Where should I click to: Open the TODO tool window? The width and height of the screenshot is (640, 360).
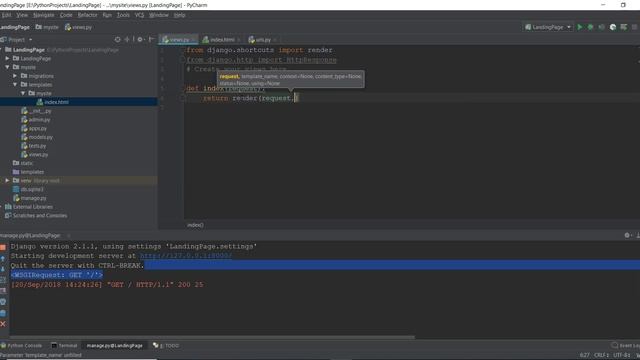166,345
